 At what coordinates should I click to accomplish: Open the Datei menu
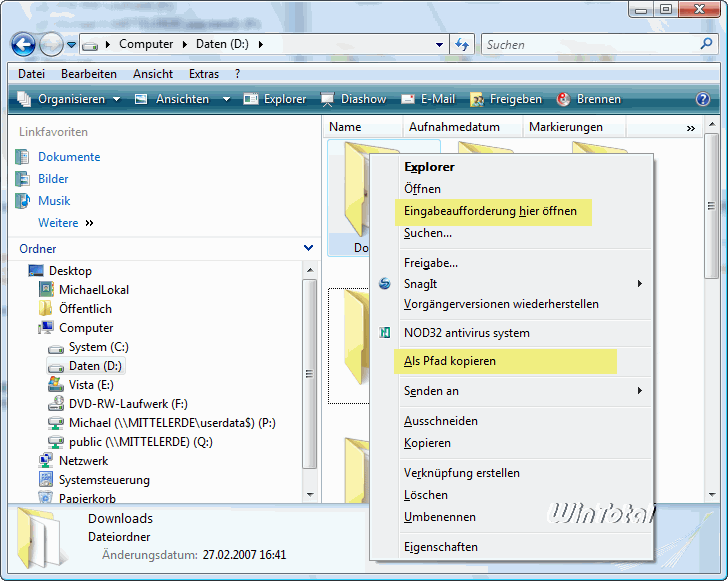coord(32,74)
